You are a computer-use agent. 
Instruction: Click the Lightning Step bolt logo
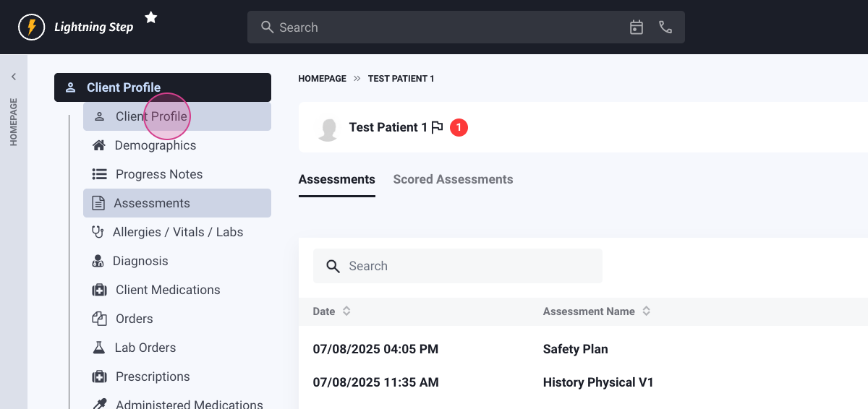click(x=31, y=27)
